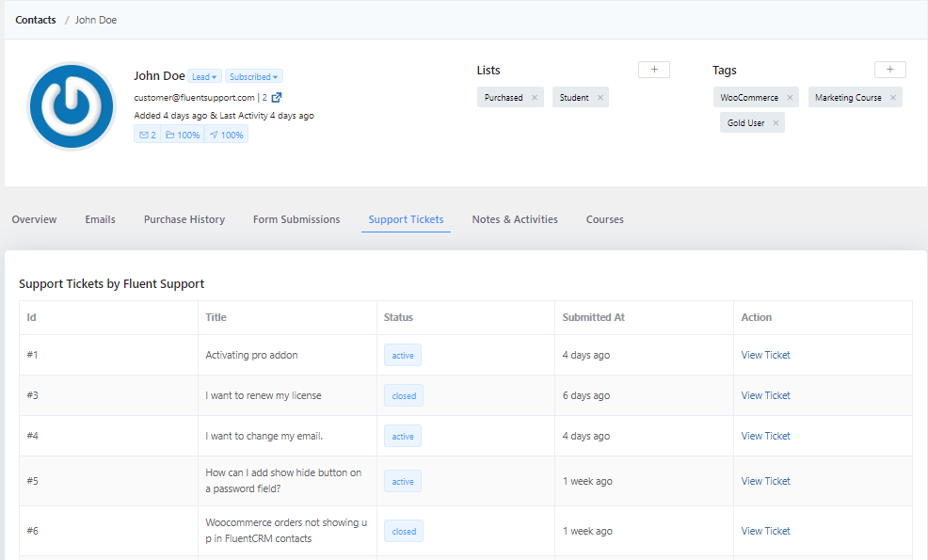Switch to the Emails tab
Image resolution: width=928 pixels, height=560 pixels.
(100, 219)
